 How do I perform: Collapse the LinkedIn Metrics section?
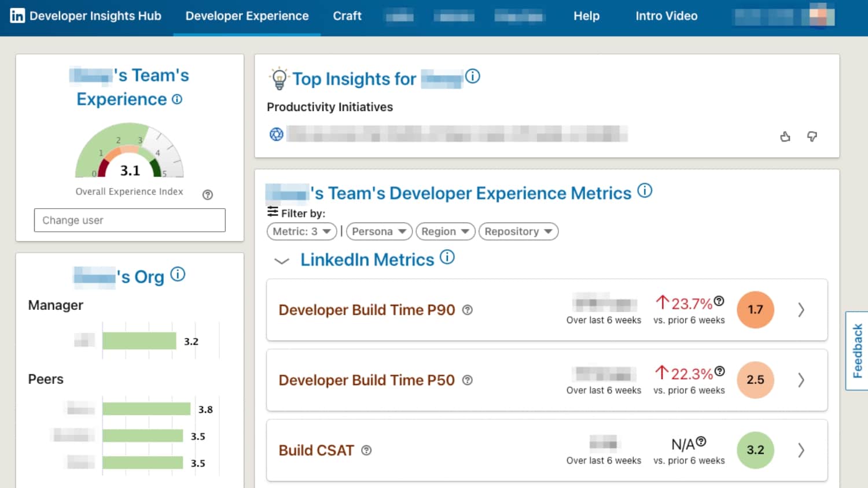coord(282,261)
